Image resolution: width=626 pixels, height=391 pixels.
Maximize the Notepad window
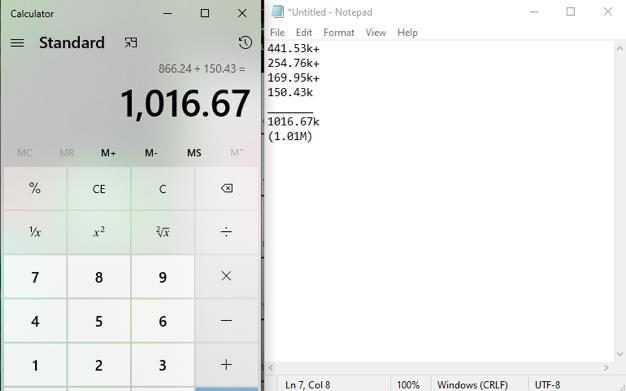[571, 12]
